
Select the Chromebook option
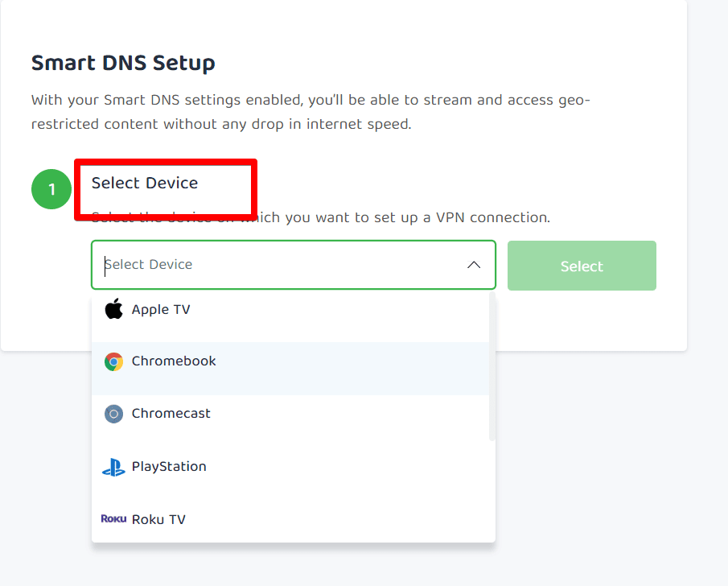(x=174, y=361)
